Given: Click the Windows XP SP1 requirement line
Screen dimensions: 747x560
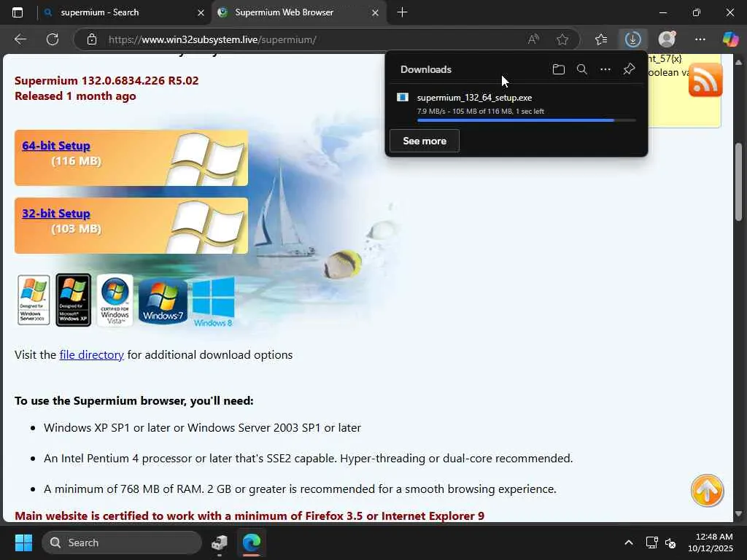Looking at the screenshot, I should [x=203, y=427].
